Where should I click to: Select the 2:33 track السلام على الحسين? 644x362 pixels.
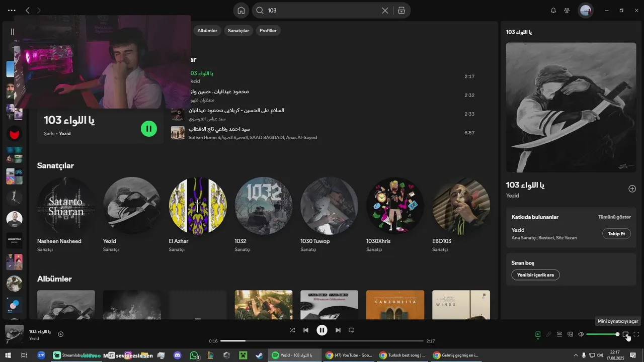323,114
